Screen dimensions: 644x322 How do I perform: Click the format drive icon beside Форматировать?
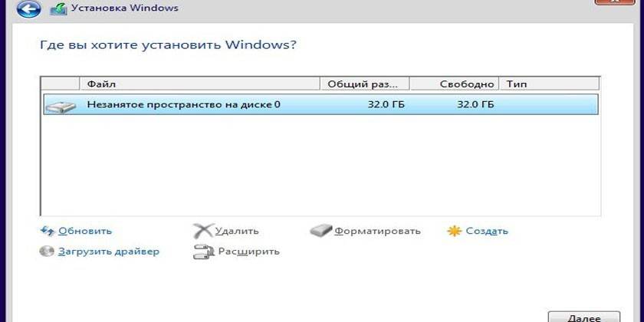pyautogui.click(x=322, y=231)
